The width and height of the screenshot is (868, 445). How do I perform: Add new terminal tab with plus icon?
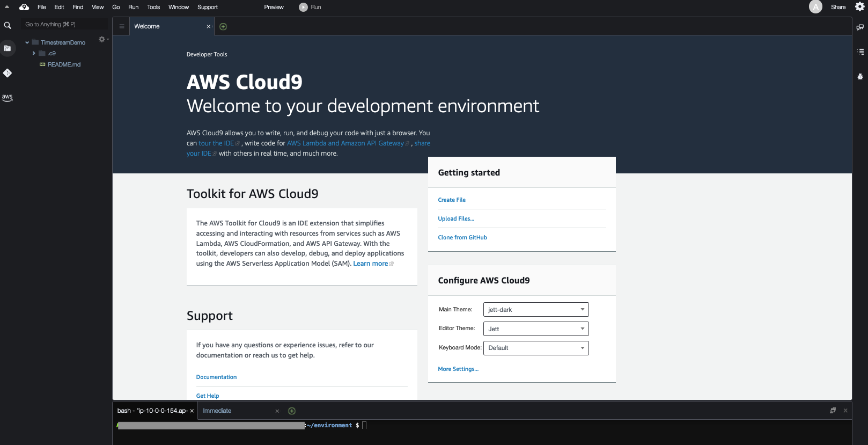292,411
